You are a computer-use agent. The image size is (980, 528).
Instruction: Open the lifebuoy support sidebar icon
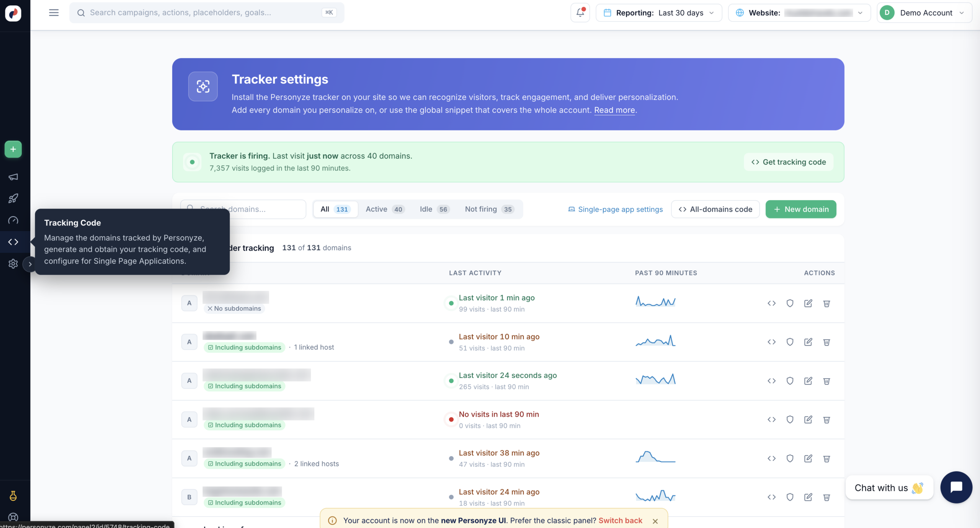click(x=13, y=517)
